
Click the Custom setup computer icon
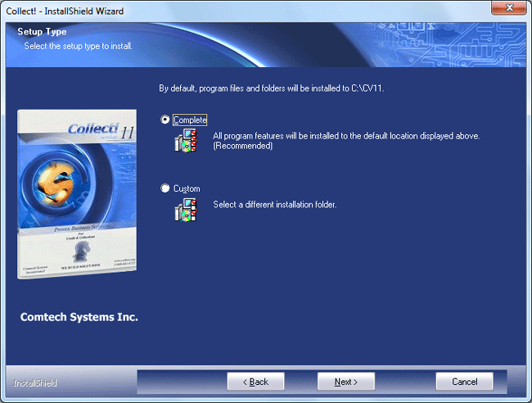(186, 211)
